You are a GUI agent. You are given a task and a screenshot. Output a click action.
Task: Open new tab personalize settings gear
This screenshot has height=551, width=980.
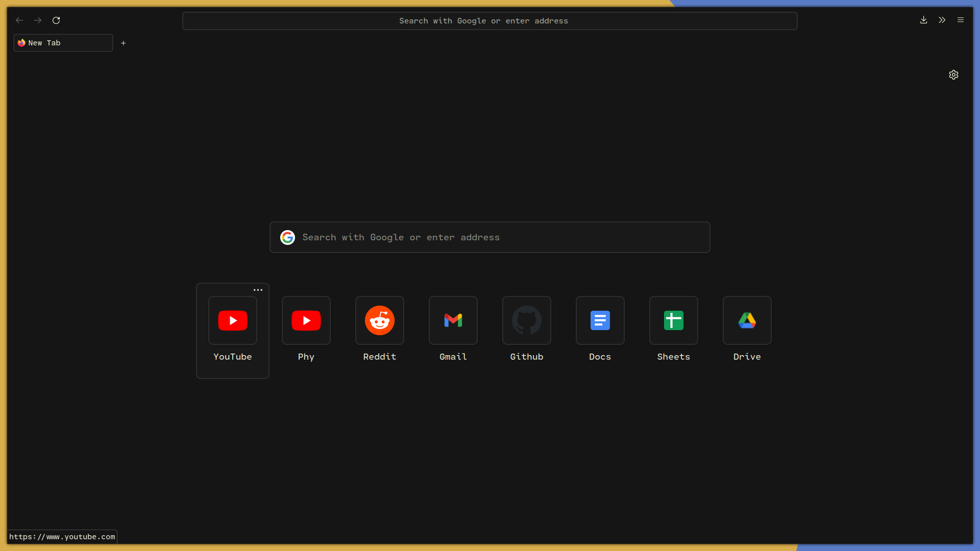(953, 75)
